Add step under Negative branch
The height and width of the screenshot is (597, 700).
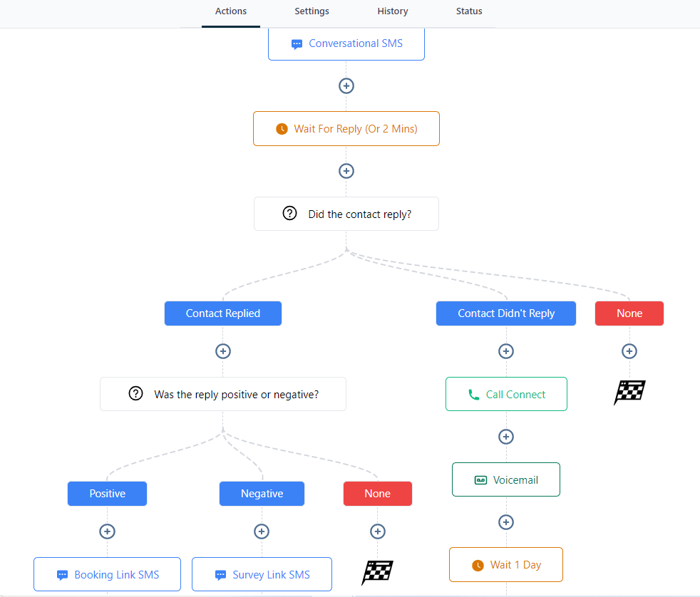[262, 531]
